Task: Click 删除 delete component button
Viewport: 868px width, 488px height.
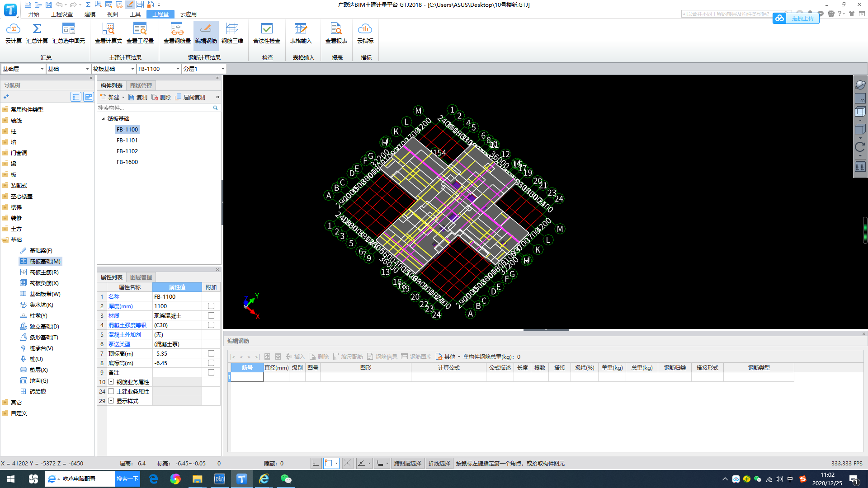Action: pos(161,97)
